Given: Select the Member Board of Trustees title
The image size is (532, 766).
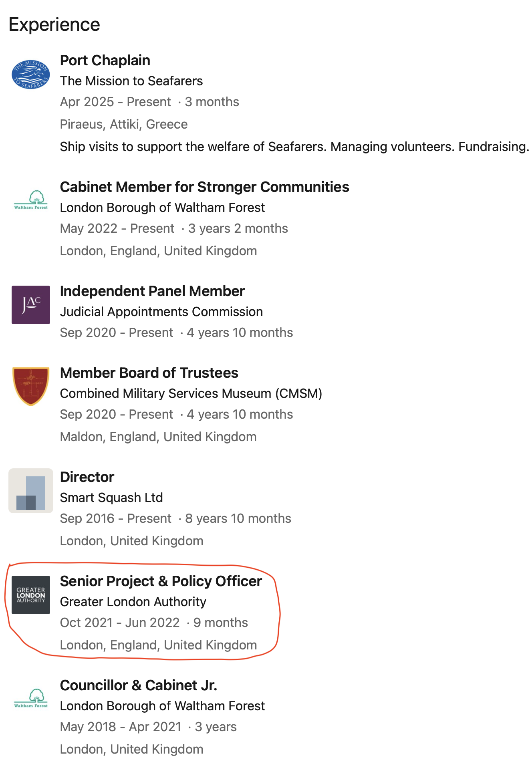Looking at the screenshot, I should pos(149,373).
